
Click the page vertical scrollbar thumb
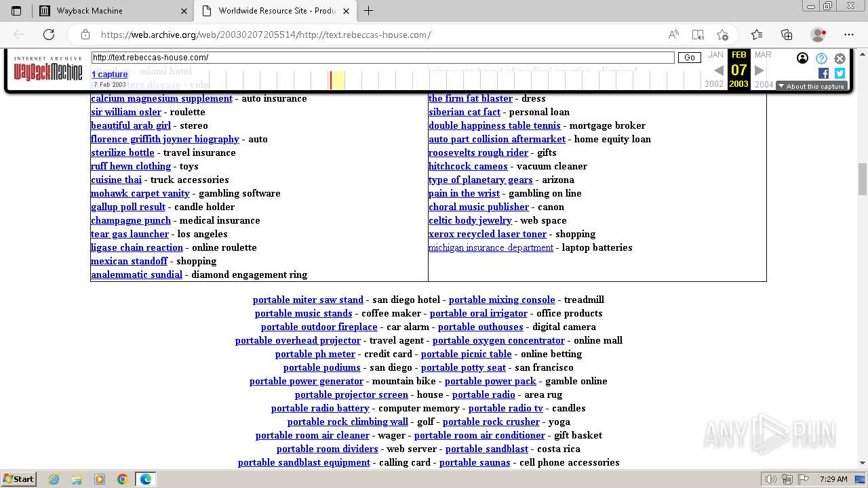(x=863, y=178)
